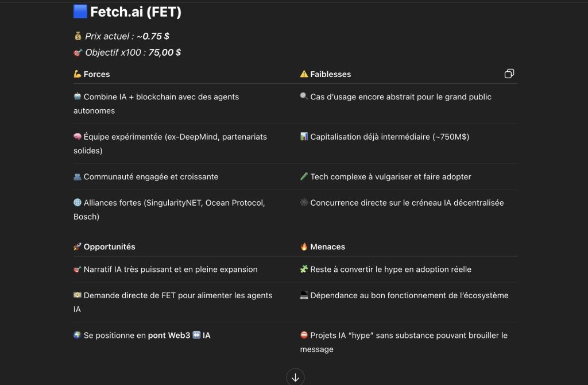Click the target icon beside Objectif x100
Image resolution: width=588 pixels, height=385 pixels.
[78, 52]
